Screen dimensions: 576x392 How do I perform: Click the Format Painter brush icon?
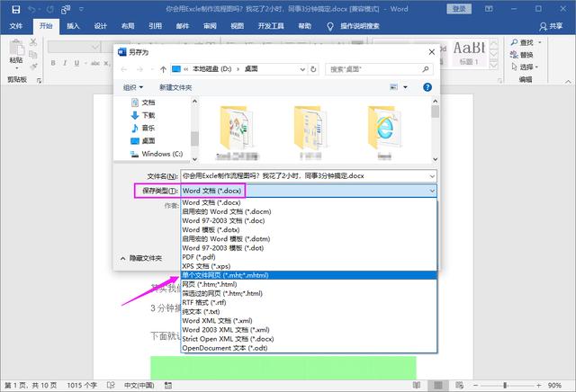[33, 67]
